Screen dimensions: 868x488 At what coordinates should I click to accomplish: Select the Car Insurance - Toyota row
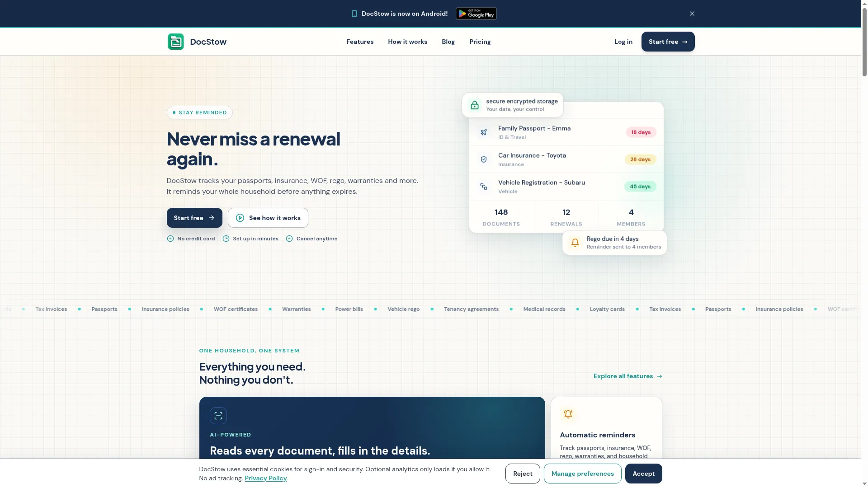566,159
